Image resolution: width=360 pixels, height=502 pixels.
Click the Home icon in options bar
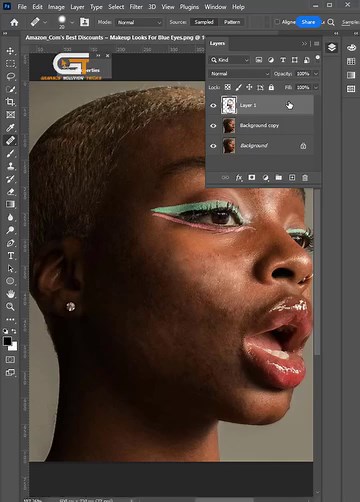pyautogui.click(x=14, y=22)
